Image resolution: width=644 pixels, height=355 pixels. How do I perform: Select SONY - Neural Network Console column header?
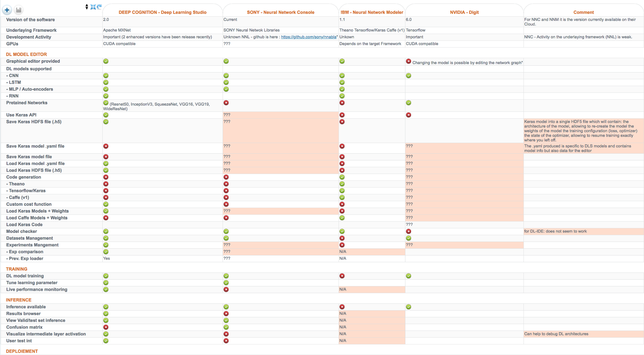[280, 12]
